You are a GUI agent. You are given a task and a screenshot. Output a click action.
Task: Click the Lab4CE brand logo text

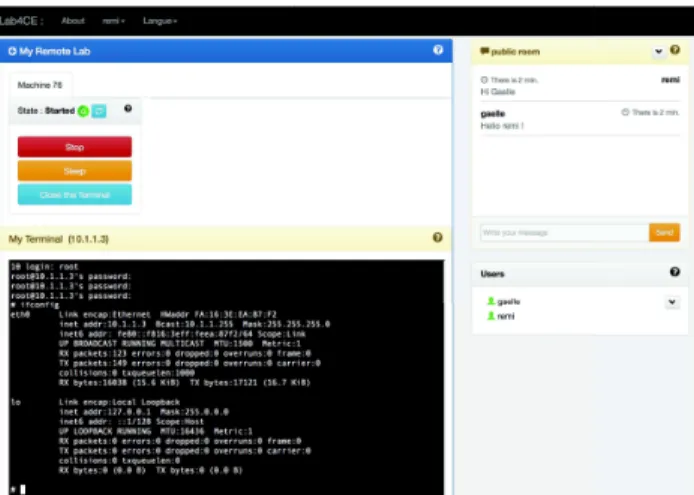pos(21,21)
